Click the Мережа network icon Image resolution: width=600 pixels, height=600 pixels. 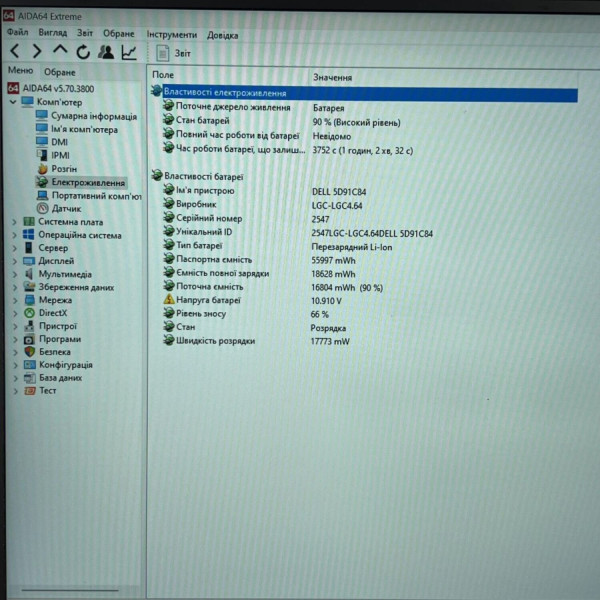click(x=29, y=300)
